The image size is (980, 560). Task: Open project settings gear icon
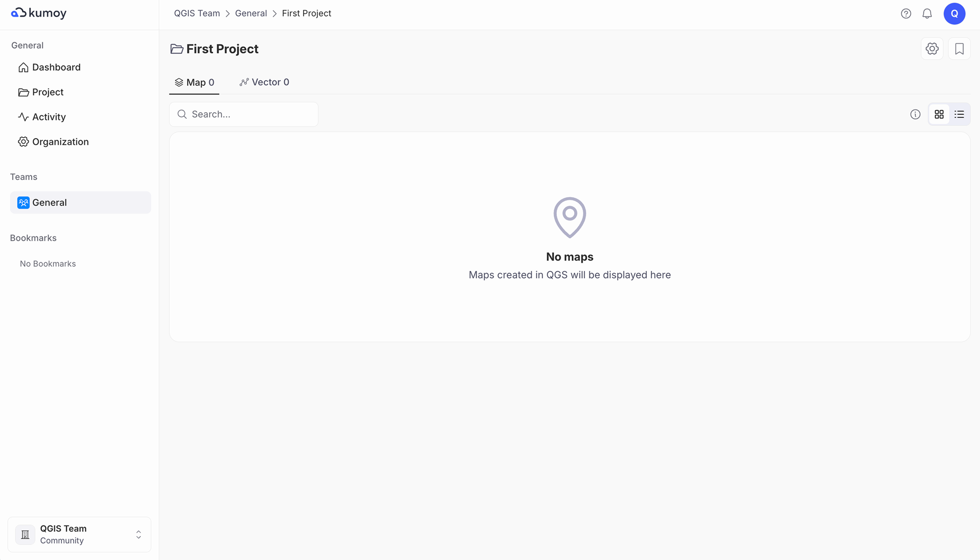[932, 49]
